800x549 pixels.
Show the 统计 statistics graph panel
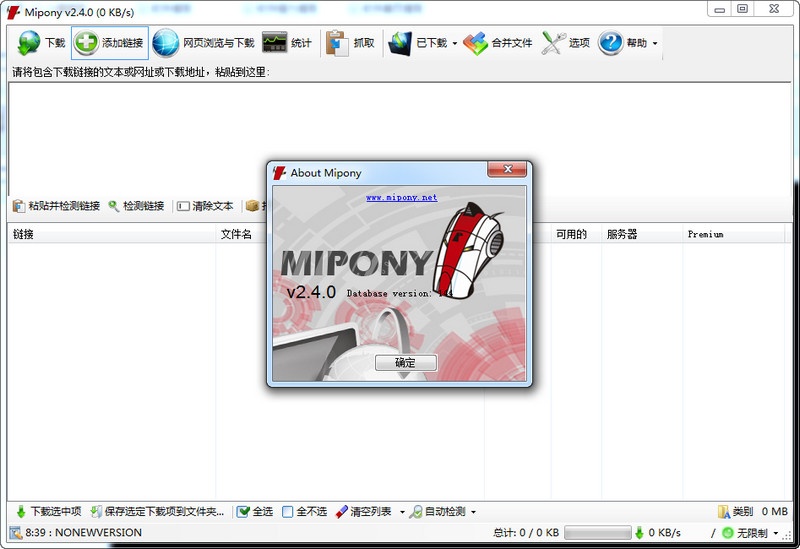287,43
